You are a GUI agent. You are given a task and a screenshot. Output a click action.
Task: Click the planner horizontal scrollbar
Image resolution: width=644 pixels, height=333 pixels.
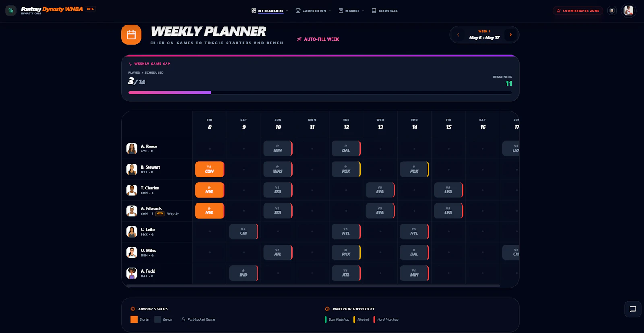click(x=313, y=286)
